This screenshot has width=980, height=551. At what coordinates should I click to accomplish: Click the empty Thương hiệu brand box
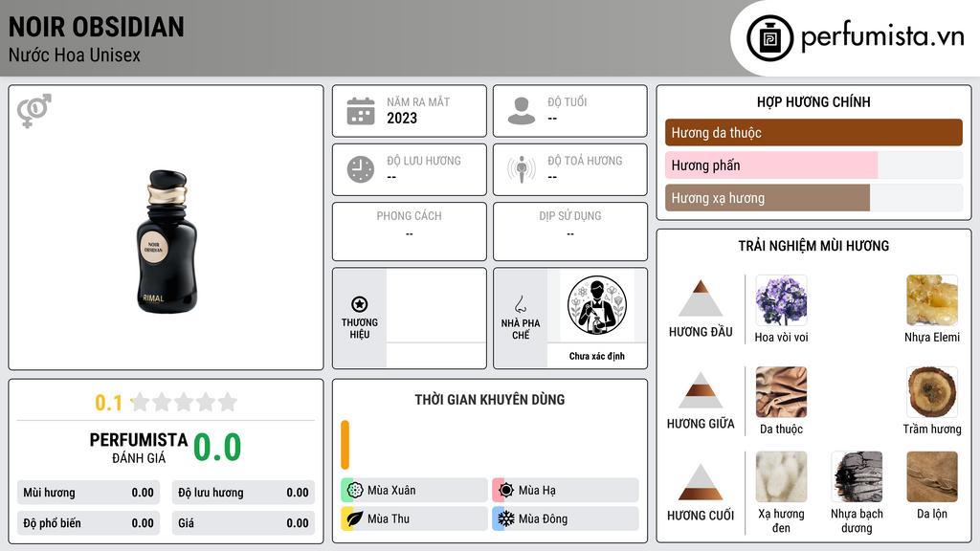436,318
